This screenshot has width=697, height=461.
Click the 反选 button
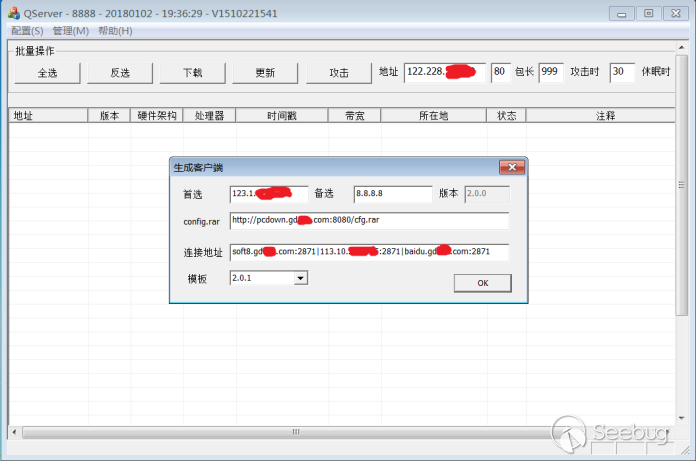click(120, 73)
